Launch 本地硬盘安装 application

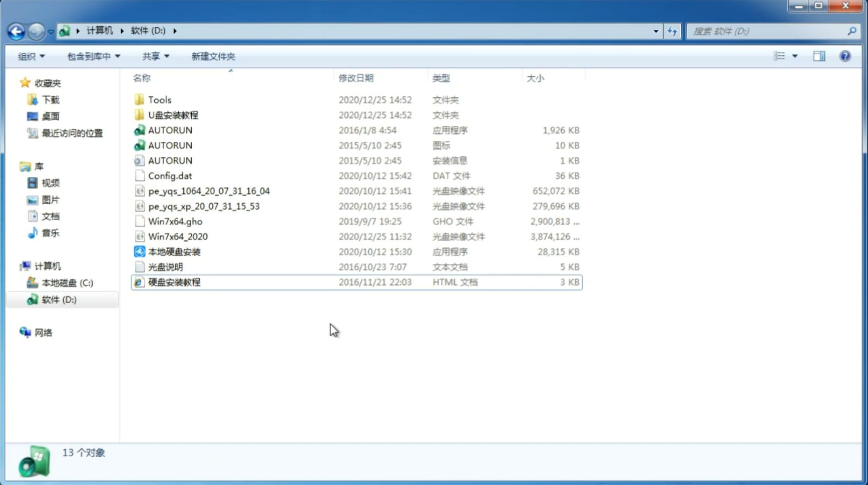pos(174,251)
